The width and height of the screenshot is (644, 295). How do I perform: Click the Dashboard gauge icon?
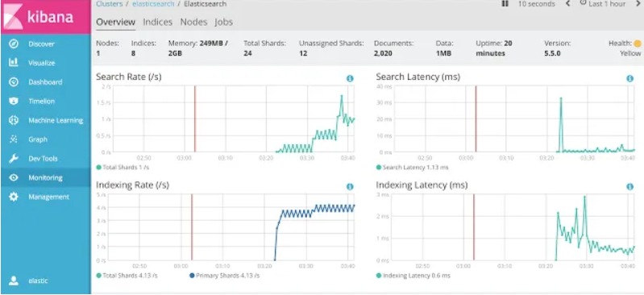click(14, 81)
